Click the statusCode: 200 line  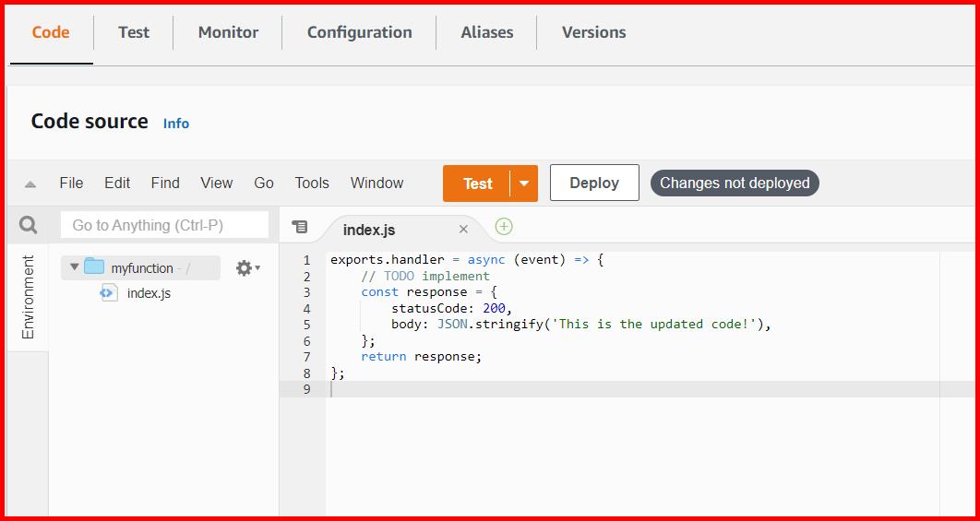[452, 309]
